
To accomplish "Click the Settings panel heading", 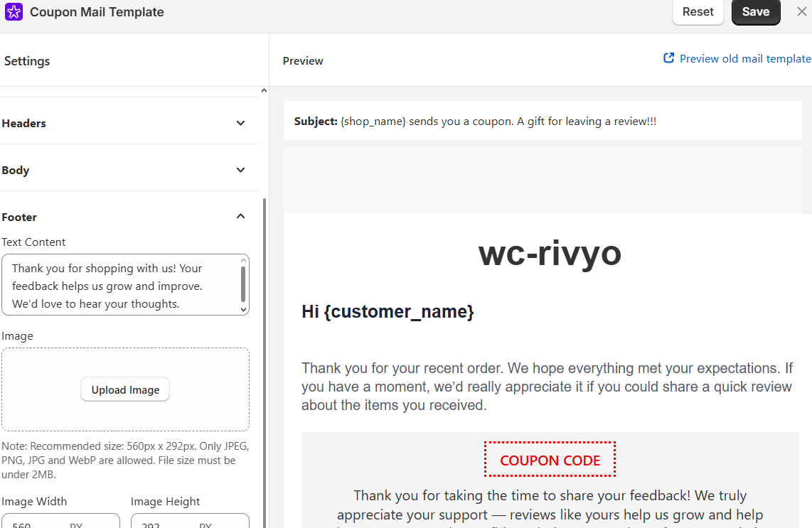I will pyautogui.click(x=27, y=61).
